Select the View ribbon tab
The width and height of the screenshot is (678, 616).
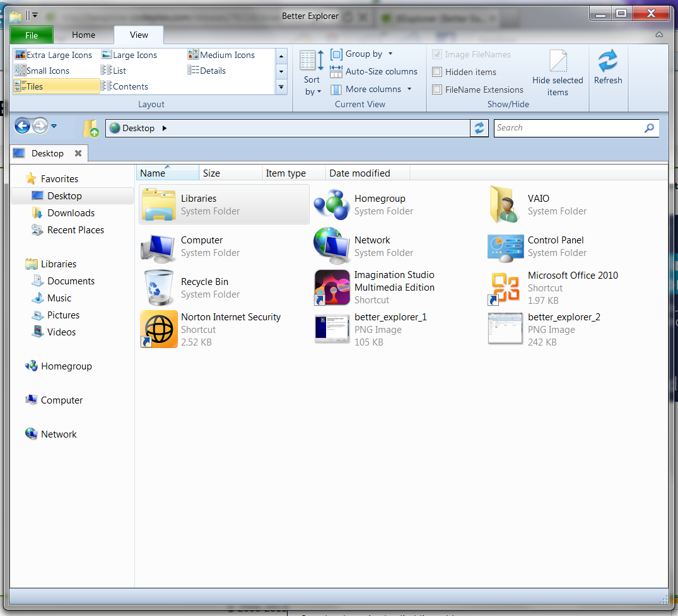(139, 35)
